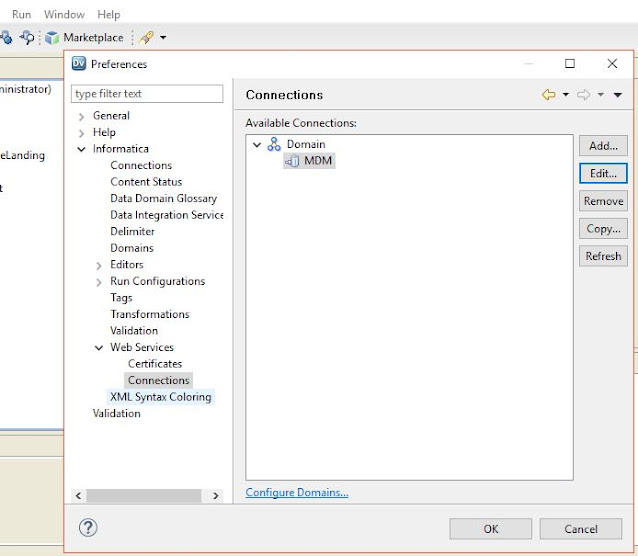Open the Back history dropdown arrow
Image resolution: width=638 pixels, height=556 pixels.
point(566,94)
